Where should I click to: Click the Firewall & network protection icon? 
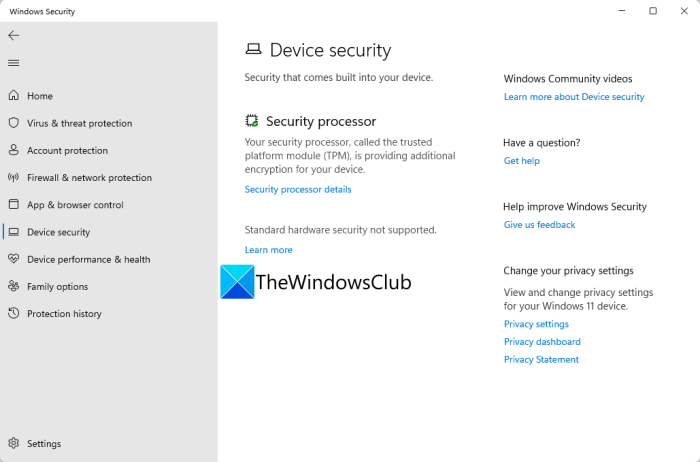(x=14, y=177)
